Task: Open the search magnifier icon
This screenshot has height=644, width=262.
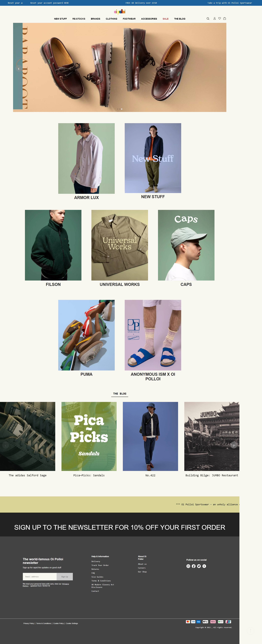Action: 208,18
